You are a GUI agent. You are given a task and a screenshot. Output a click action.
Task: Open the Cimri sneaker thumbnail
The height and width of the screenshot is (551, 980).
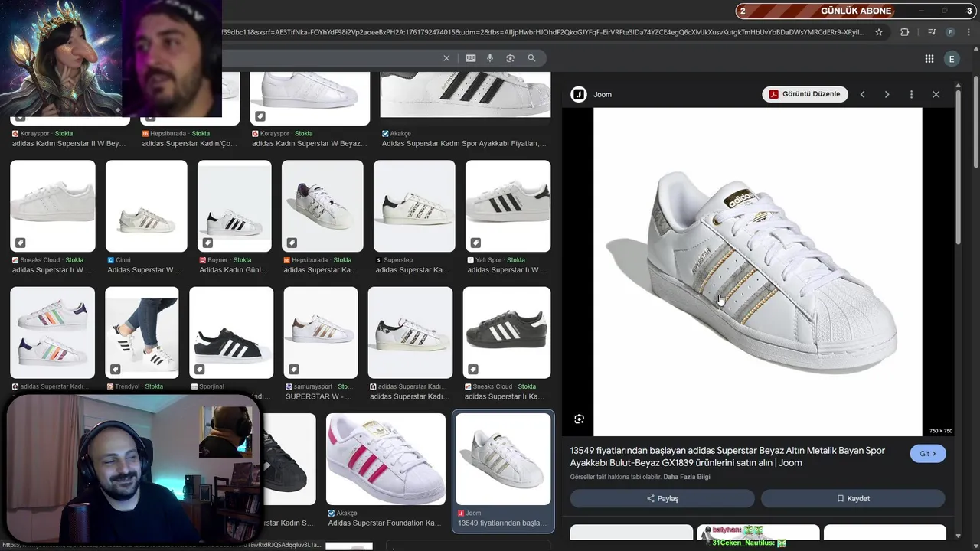tap(146, 206)
